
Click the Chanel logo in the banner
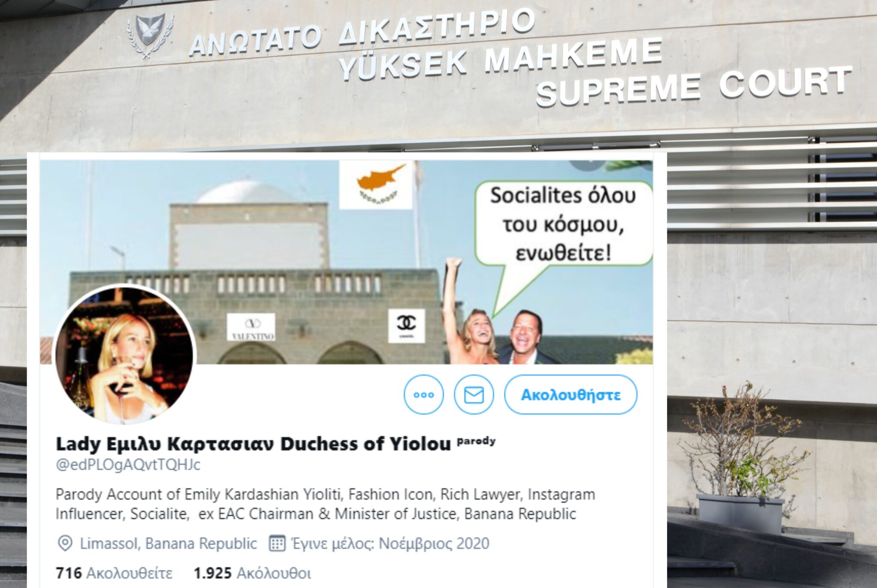[x=406, y=326]
